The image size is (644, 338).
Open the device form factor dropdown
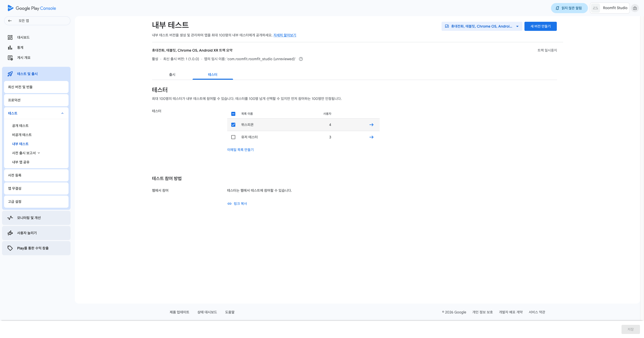[482, 26]
